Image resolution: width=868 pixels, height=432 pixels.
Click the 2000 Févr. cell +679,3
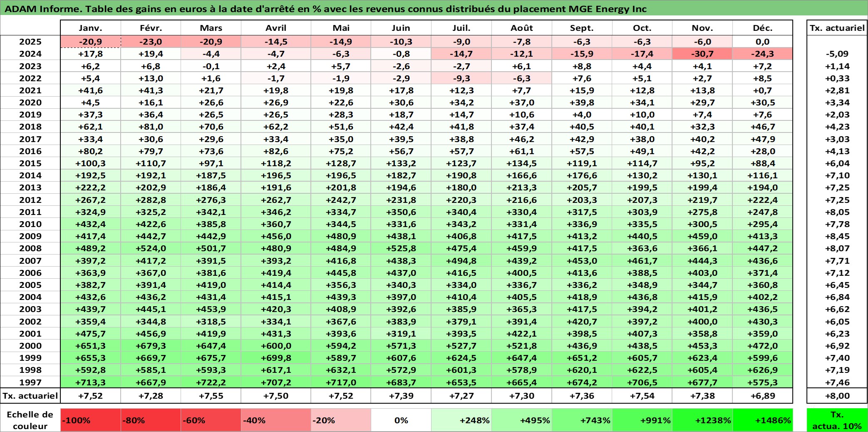[x=151, y=346]
